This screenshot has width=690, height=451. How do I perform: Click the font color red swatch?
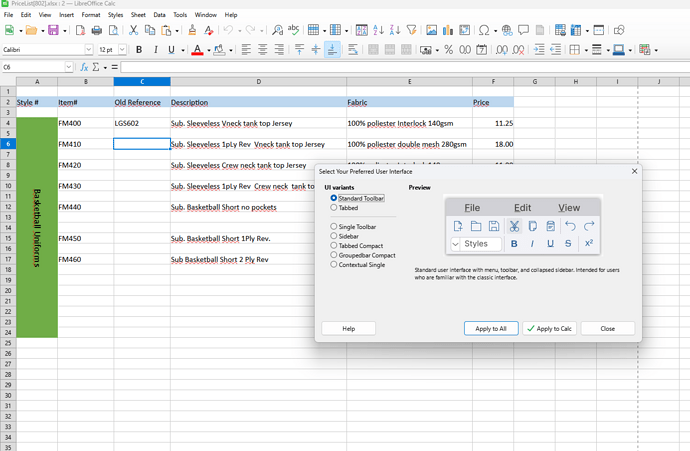[197, 50]
